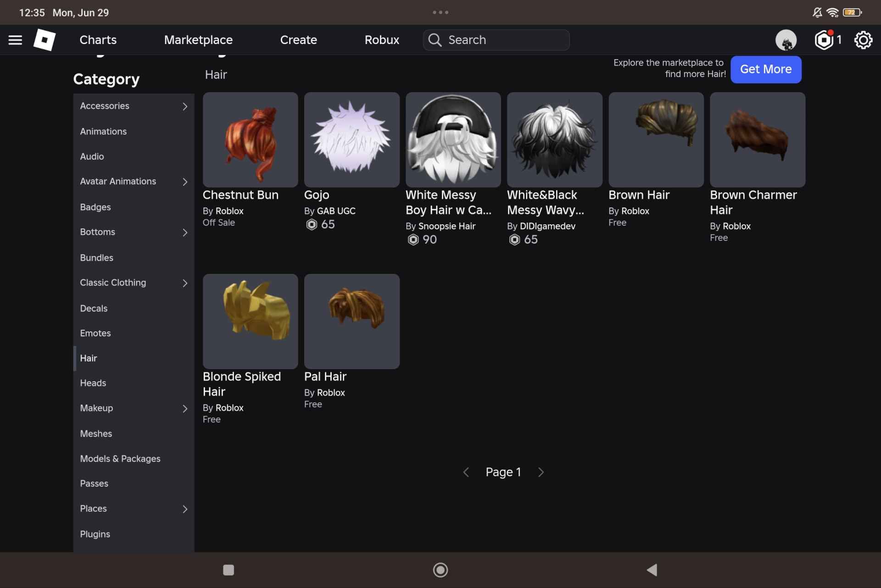
Task: Open the three-dot window handle
Action: click(440, 12)
